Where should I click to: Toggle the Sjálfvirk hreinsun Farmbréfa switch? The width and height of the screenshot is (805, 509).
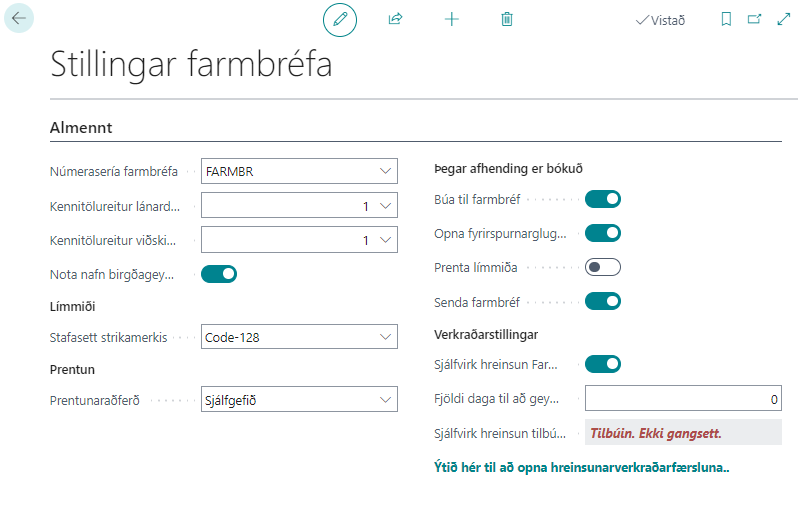pos(603,363)
